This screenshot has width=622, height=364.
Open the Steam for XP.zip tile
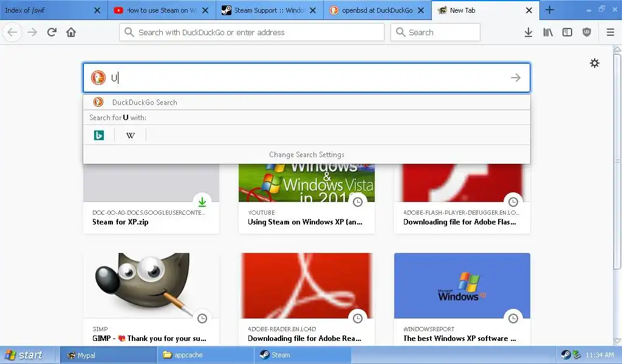point(151,199)
